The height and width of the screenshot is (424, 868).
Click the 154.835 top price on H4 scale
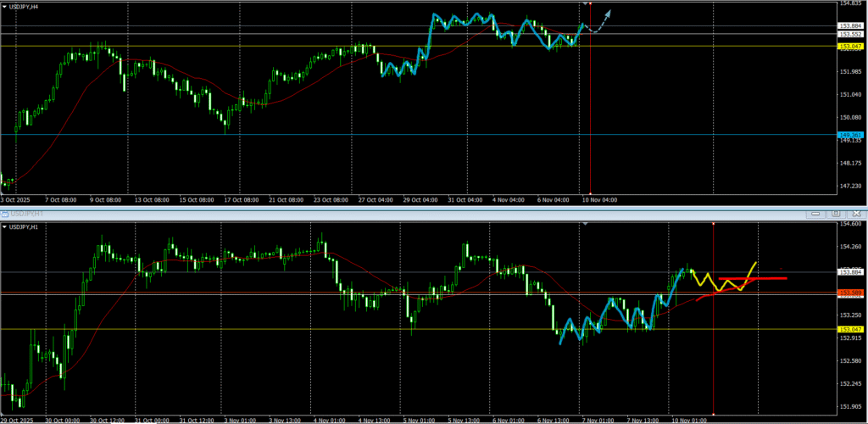pyautogui.click(x=850, y=4)
